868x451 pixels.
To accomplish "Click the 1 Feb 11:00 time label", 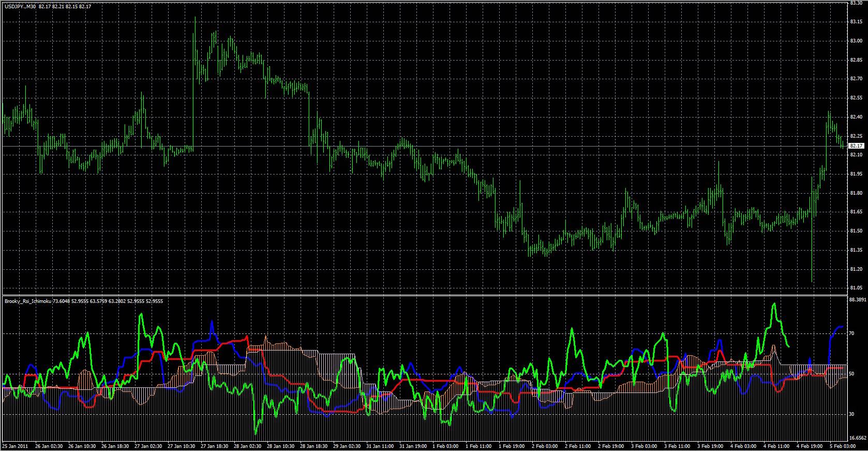I will (480, 446).
